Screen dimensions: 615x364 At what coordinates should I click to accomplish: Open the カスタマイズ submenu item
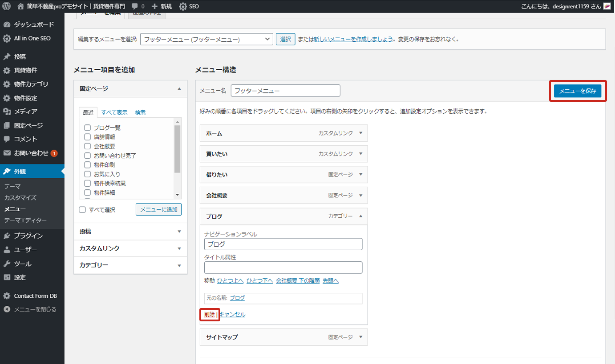(x=20, y=198)
